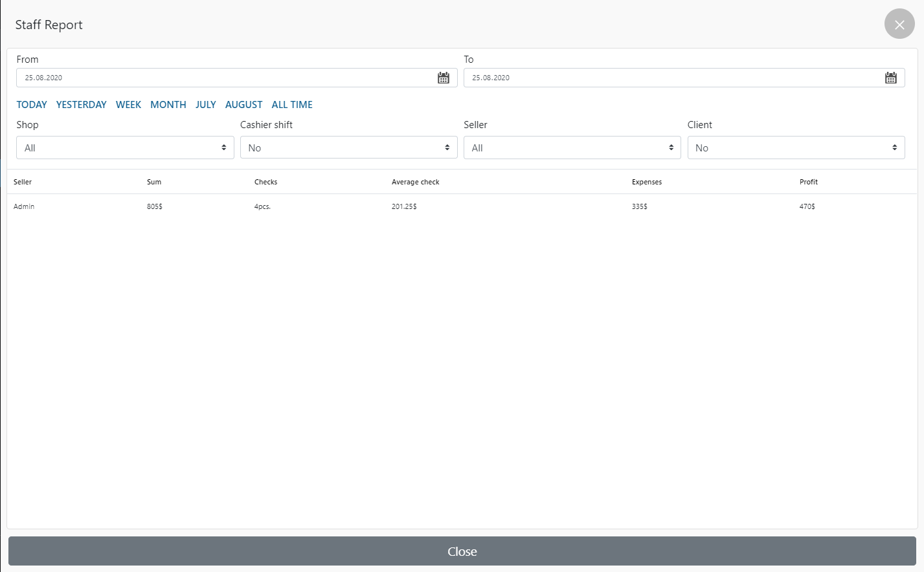Filter the report by WEEK
This screenshot has height=572, width=924.
tap(128, 105)
